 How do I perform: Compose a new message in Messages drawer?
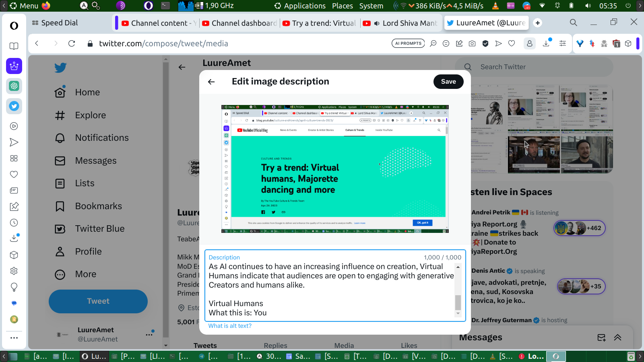click(601, 337)
